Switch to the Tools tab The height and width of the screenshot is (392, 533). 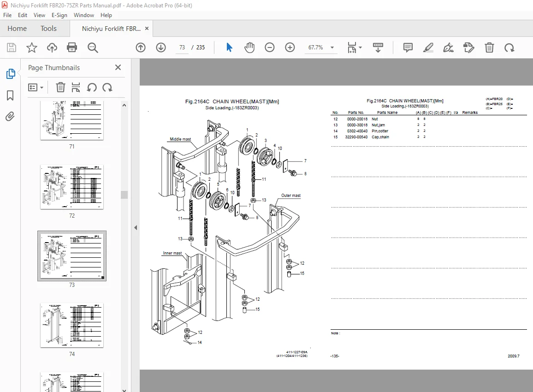[x=48, y=29]
